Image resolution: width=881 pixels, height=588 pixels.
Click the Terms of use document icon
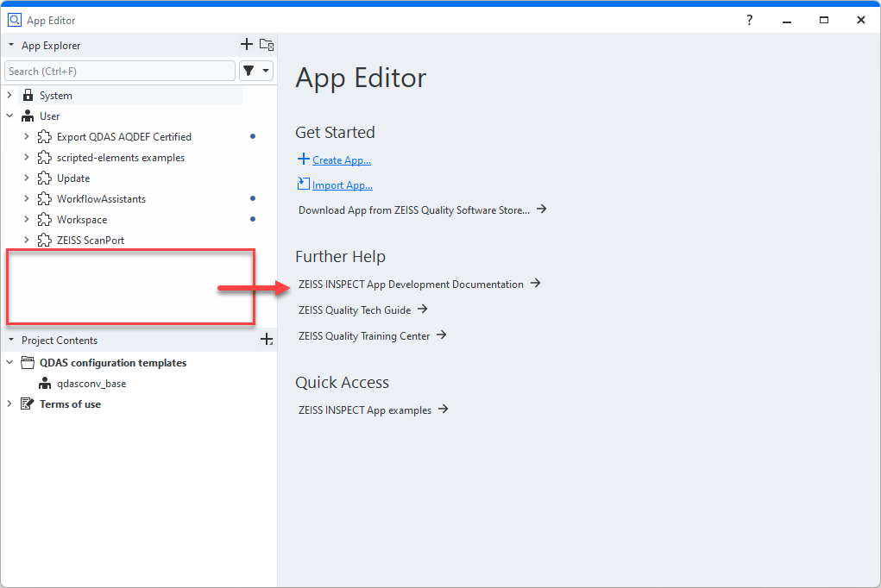(28, 404)
